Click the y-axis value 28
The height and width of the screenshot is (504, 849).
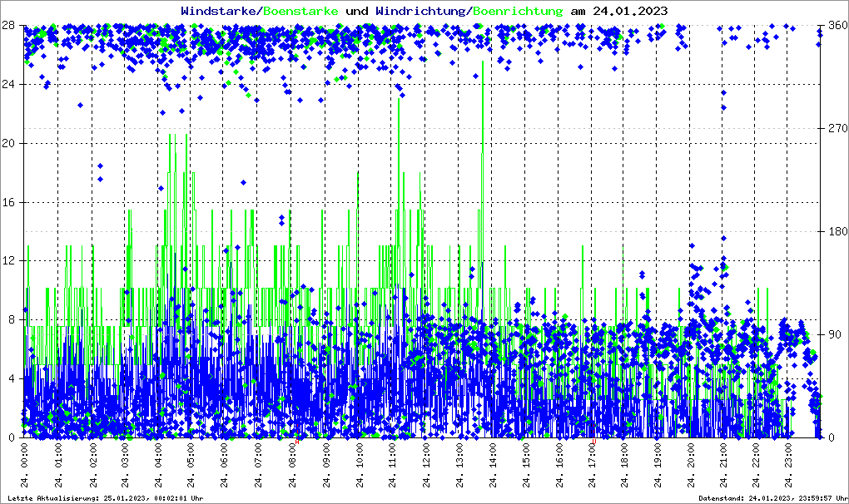click(7, 26)
